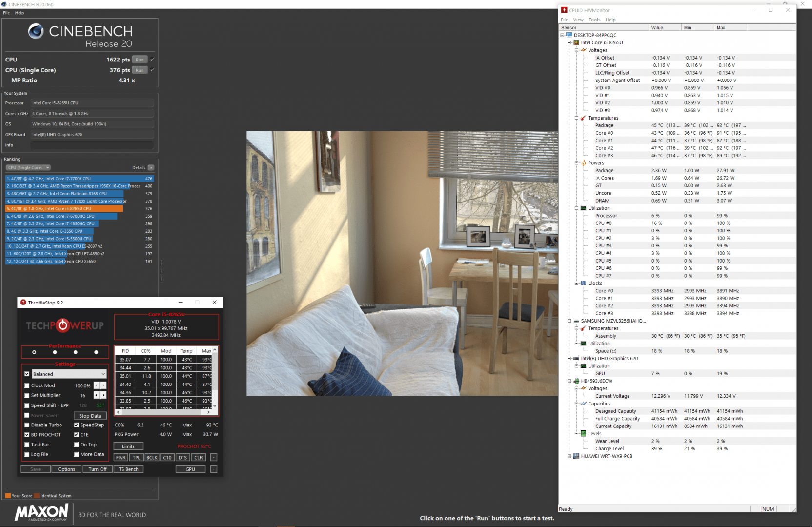Collapse the Intel Core i5 8265U tree node
This screenshot has height=527, width=812.
pyautogui.click(x=569, y=42)
